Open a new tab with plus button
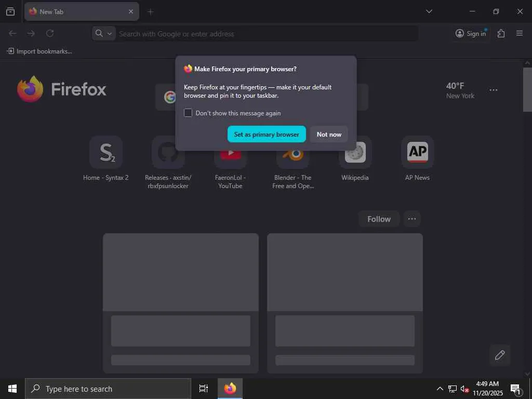Viewport: 532px width, 399px height. pyautogui.click(x=151, y=12)
